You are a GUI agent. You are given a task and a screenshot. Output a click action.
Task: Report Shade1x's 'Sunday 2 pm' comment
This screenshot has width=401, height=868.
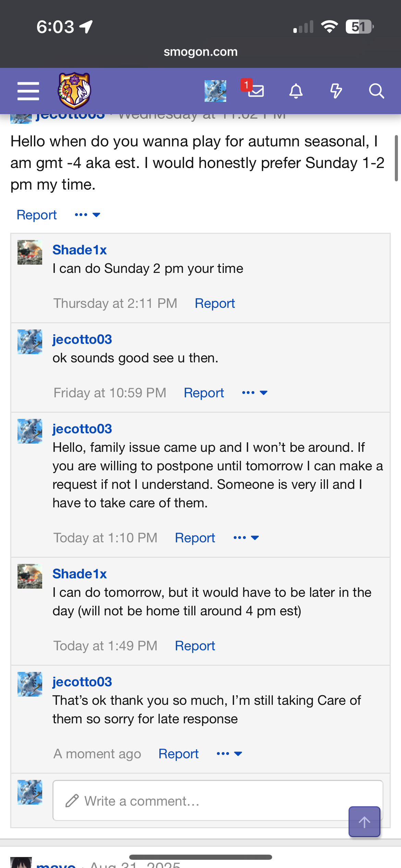(x=215, y=303)
